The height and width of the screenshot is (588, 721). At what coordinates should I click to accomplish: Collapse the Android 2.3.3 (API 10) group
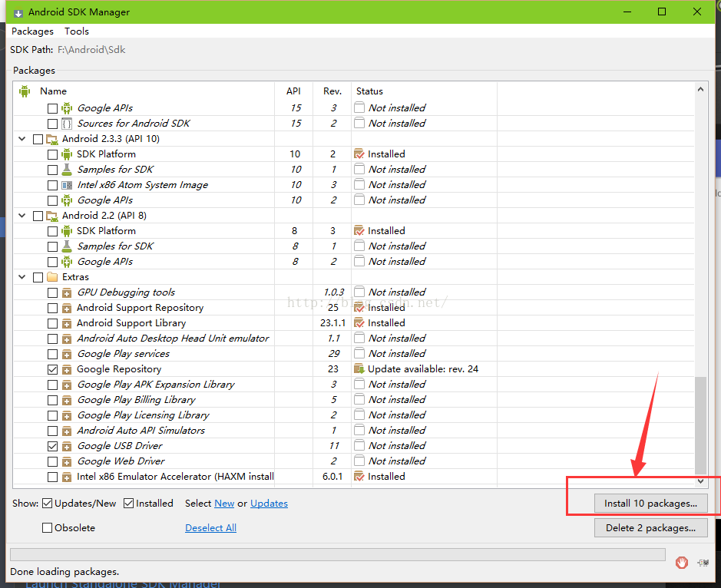coord(21,138)
